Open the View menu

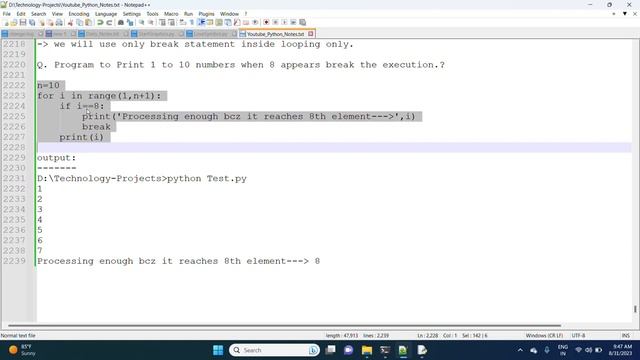[57, 14]
